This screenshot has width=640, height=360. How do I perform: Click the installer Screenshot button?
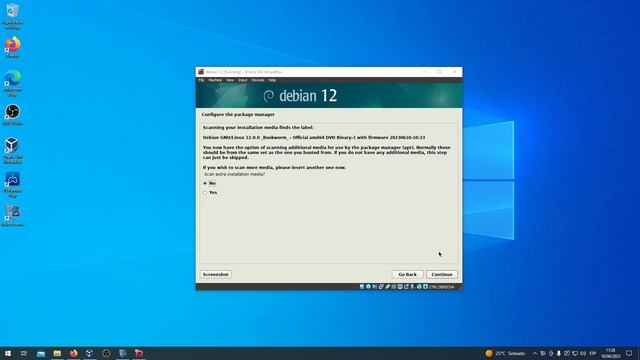pyautogui.click(x=216, y=274)
